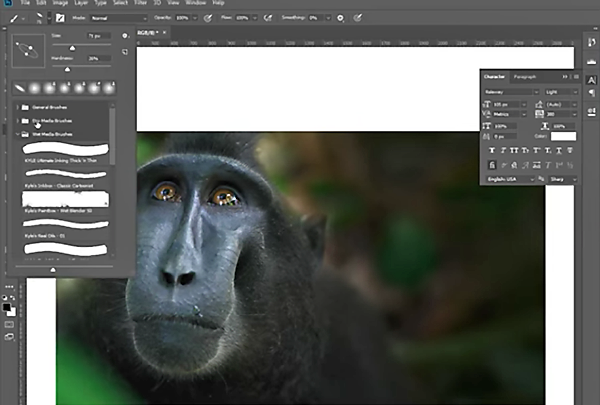Select KYLE Ultimate Inking Thick 'n Thin brush
The height and width of the screenshot is (405, 600).
65,152
